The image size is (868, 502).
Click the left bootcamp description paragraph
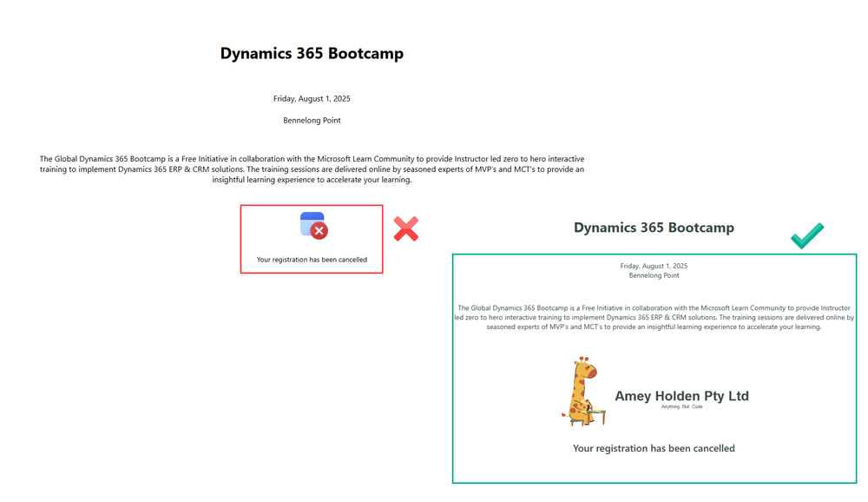tap(312, 169)
